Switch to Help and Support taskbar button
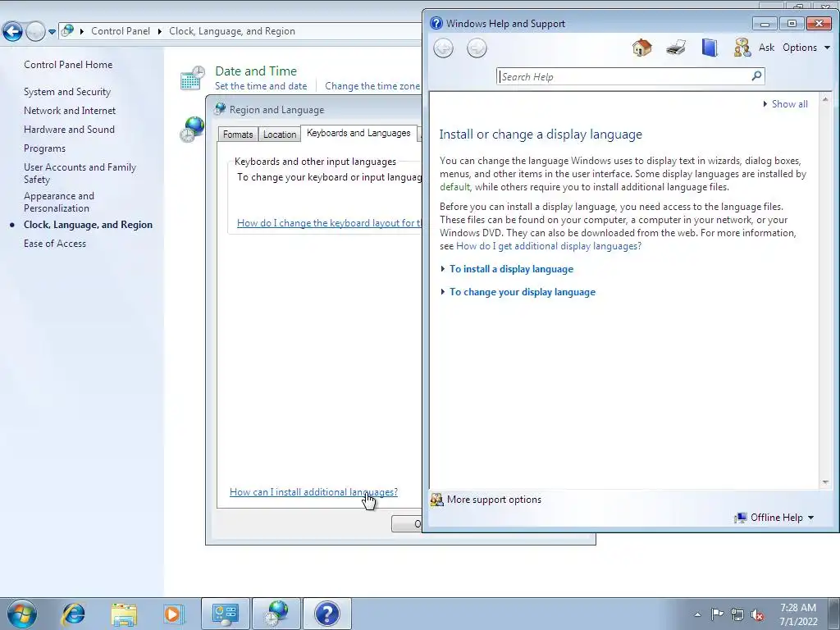Image resolution: width=840 pixels, height=630 pixels. pos(327,614)
